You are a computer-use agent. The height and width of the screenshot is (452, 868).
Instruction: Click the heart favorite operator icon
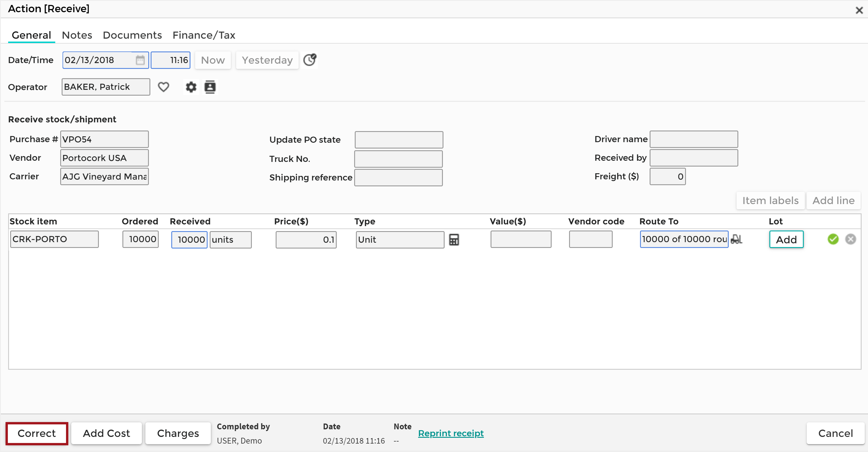pos(163,87)
